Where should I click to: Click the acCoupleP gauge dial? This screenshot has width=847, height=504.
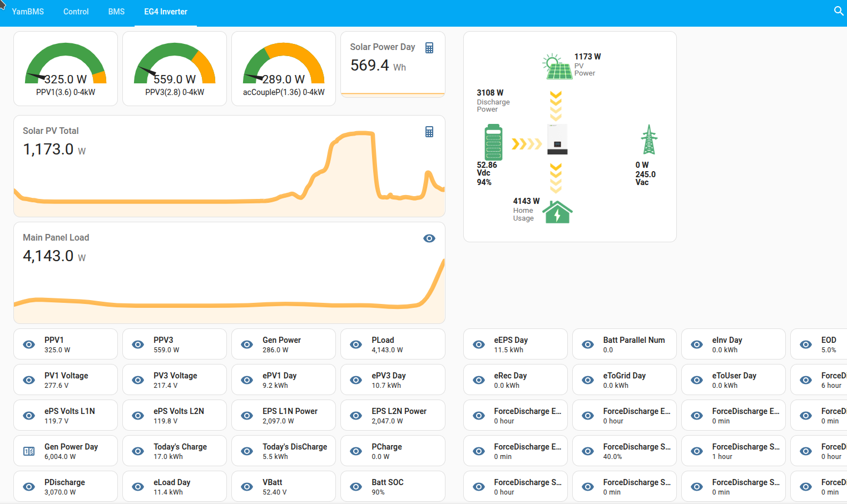[284, 64]
